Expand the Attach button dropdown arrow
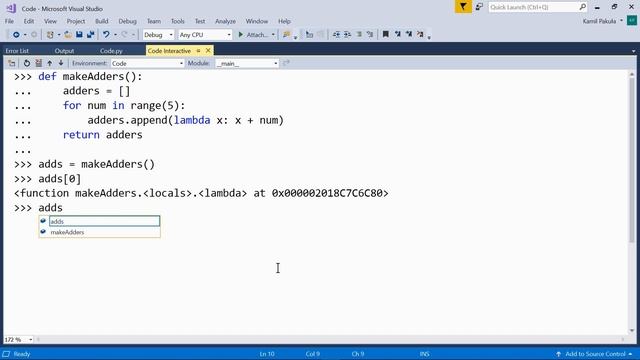This screenshot has width=640, height=360. pyautogui.click(x=273, y=35)
